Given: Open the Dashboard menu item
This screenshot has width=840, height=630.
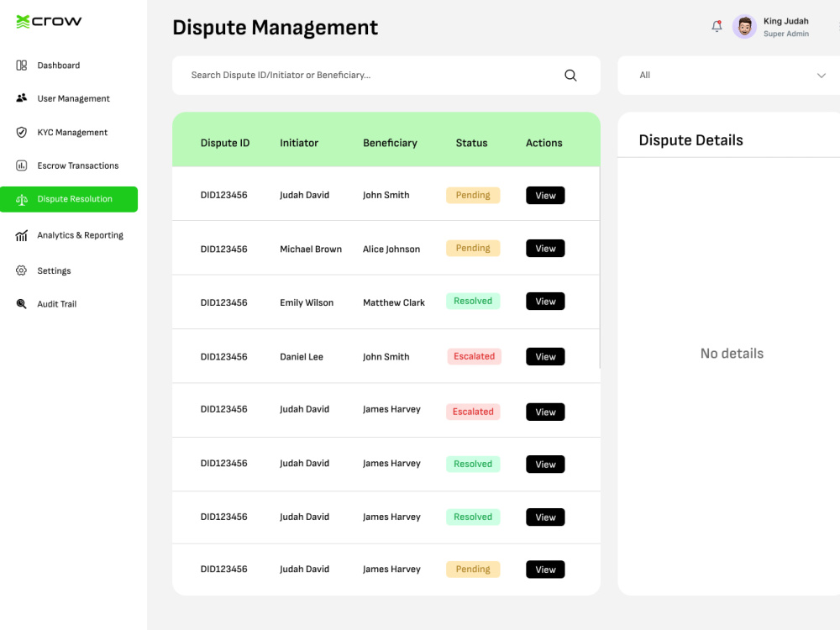Looking at the screenshot, I should click(x=59, y=66).
